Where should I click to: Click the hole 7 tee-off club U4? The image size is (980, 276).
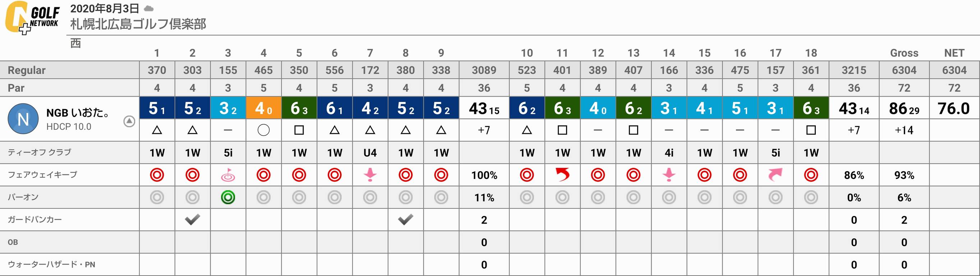pyautogui.click(x=370, y=153)
